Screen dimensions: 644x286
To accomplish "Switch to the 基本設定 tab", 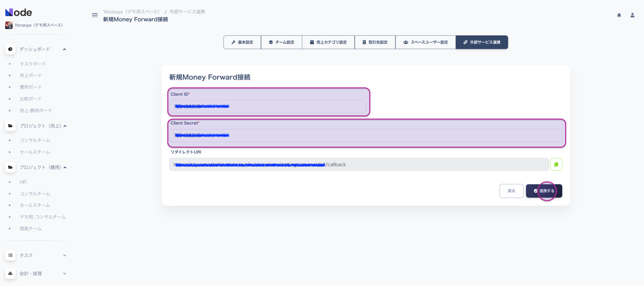I will 242,42.
